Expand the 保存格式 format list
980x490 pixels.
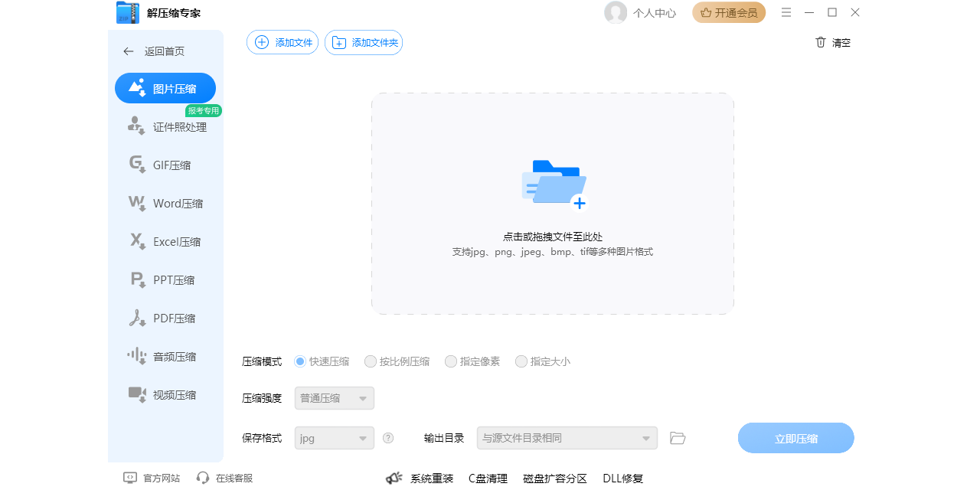[x=334, y=437]
